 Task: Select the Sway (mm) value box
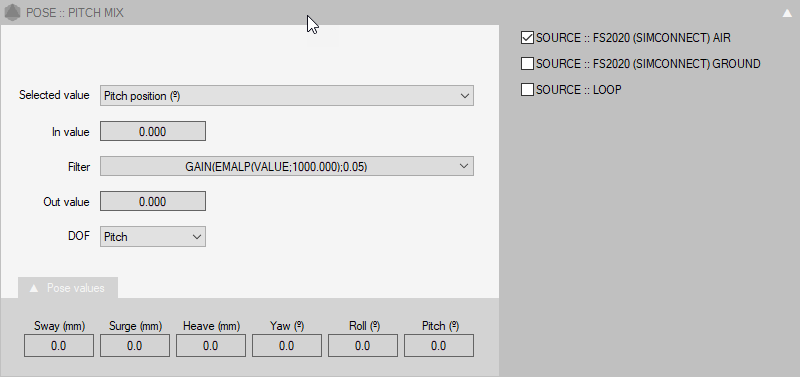point(59,346)
